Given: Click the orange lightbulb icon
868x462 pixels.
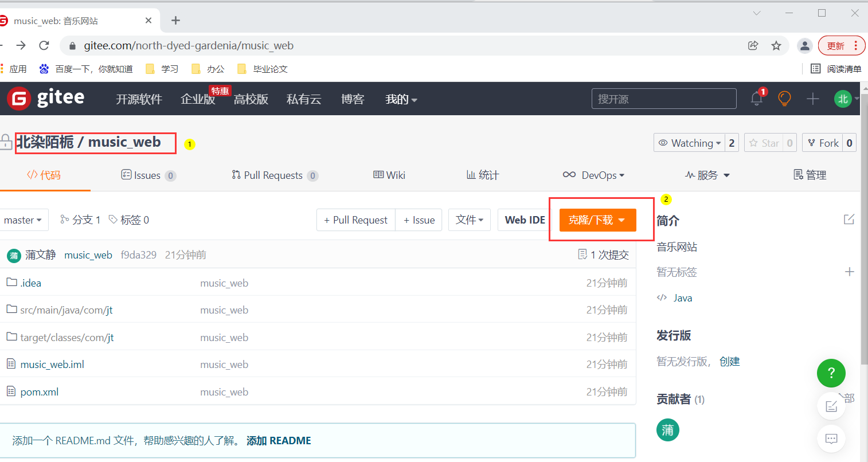Looking at the screenshot, I should coord(784,99).
